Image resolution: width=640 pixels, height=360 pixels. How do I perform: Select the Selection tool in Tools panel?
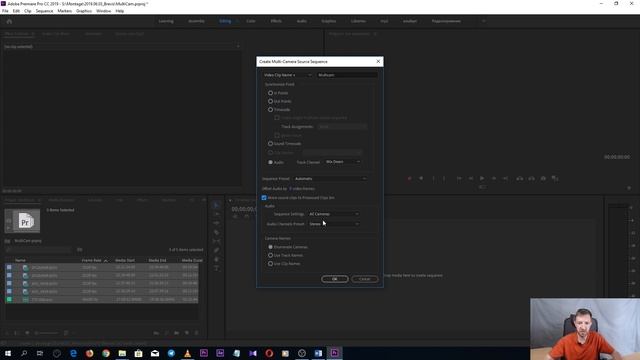(x=216, y=205)
